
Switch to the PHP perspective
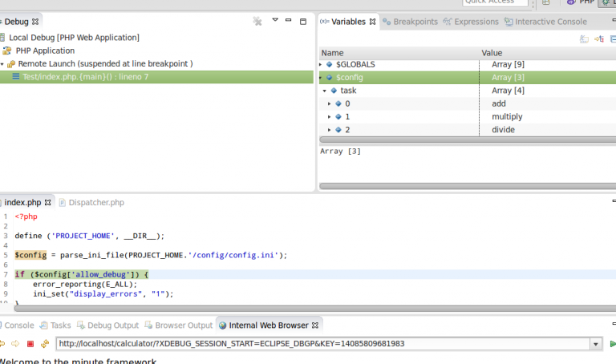click(x=581, y=2)
